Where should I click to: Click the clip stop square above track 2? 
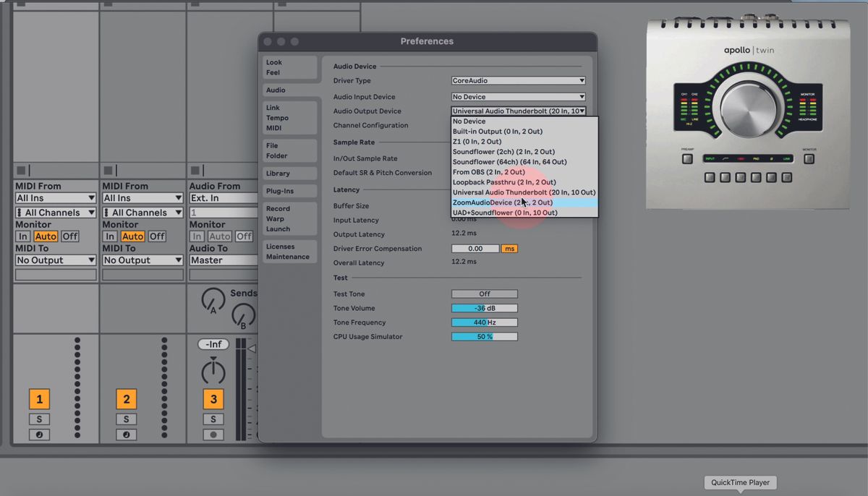coord(108,171)
